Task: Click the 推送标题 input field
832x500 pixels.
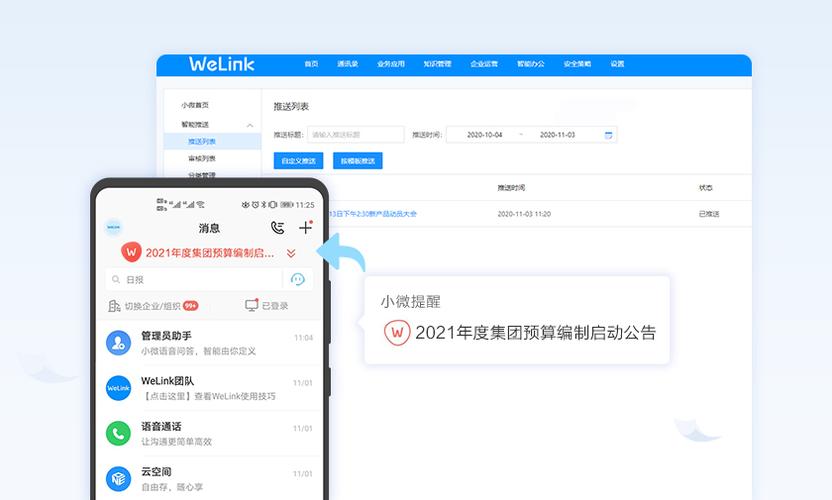Action: (x=356, y=135)
